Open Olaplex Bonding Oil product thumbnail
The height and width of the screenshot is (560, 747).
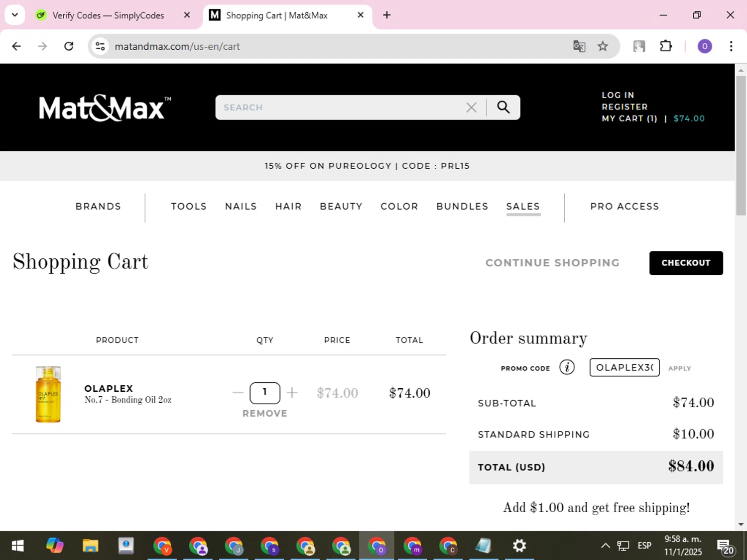click(48, 394)
